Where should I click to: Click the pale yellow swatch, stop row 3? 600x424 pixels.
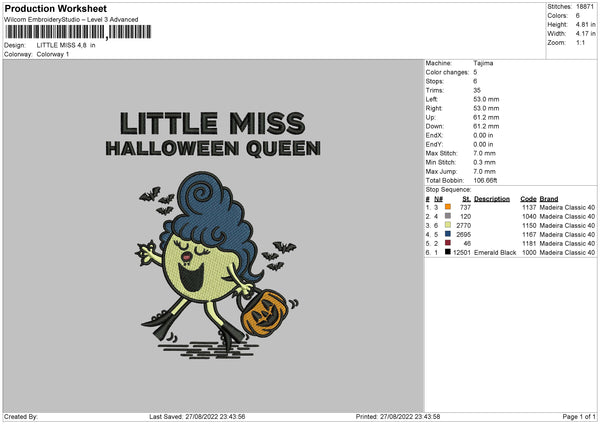pyautogui.click(x=448, y=225)
